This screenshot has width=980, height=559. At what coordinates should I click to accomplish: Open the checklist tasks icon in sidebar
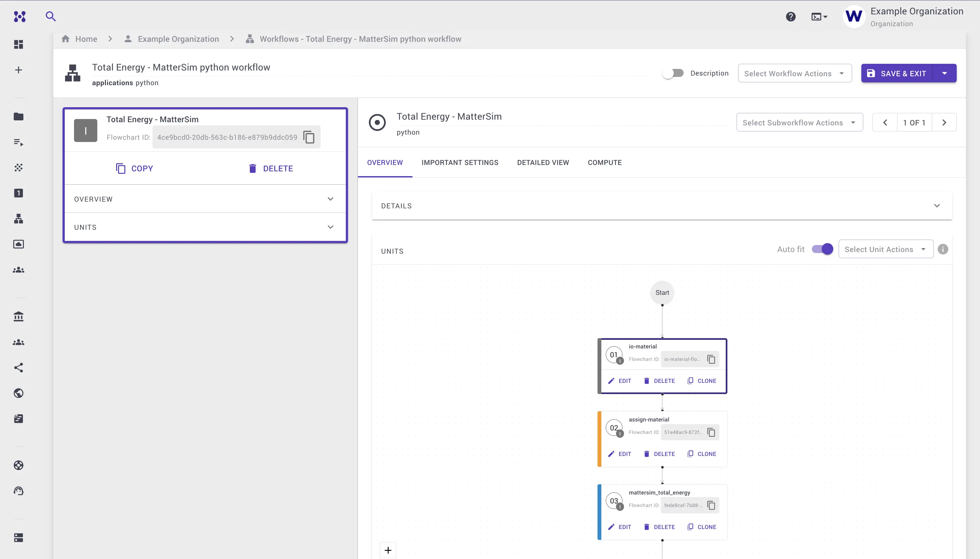coord(19,419)
